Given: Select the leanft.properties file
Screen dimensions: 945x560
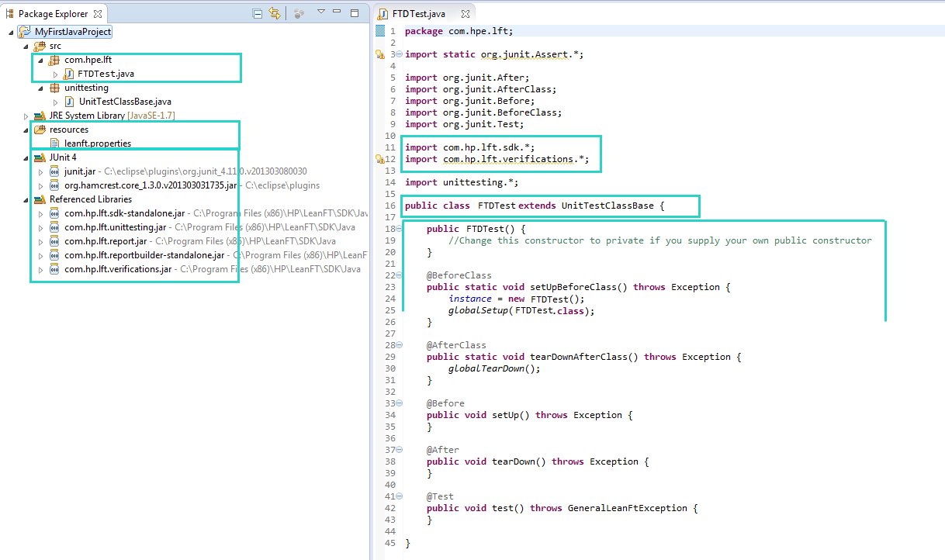Looking at the screenshot, I should click(97, 143).
